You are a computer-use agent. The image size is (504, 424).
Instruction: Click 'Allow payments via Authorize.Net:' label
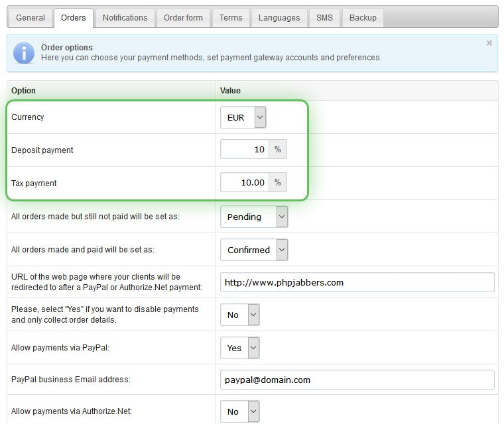point(72,411)
